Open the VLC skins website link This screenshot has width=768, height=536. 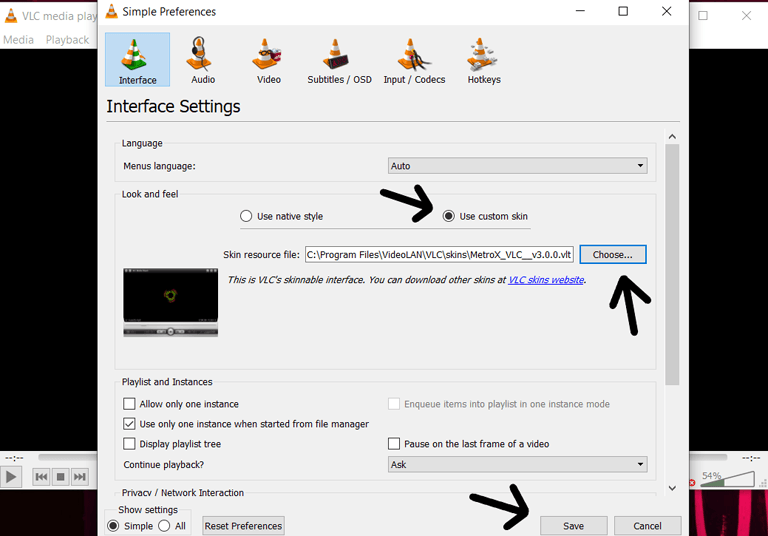tap(546, 280)
